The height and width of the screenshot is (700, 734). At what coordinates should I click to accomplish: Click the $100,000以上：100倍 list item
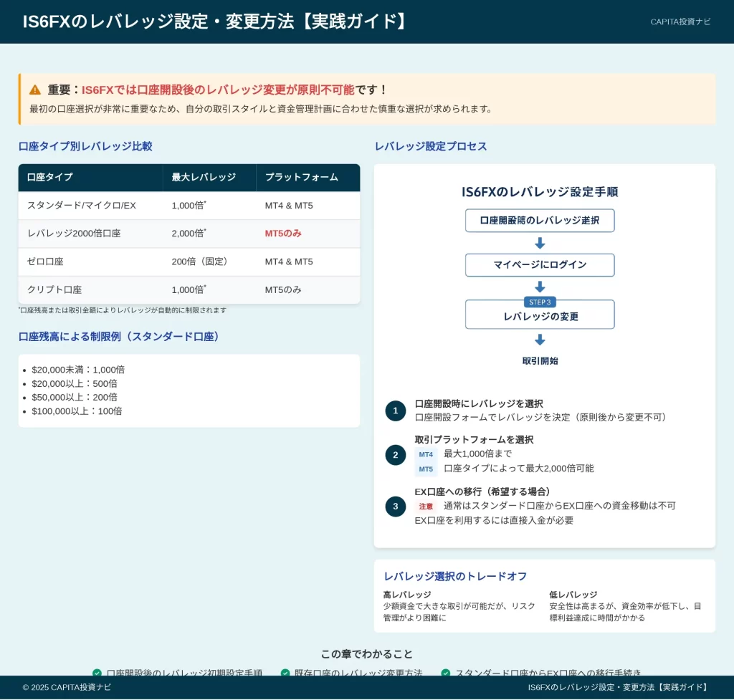click(x=77, y=411)
